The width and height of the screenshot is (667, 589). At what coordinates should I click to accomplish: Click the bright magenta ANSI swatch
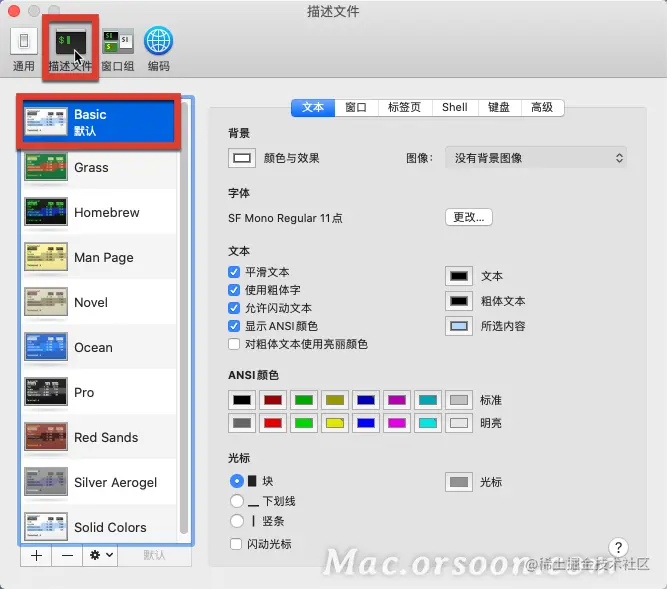397,423
